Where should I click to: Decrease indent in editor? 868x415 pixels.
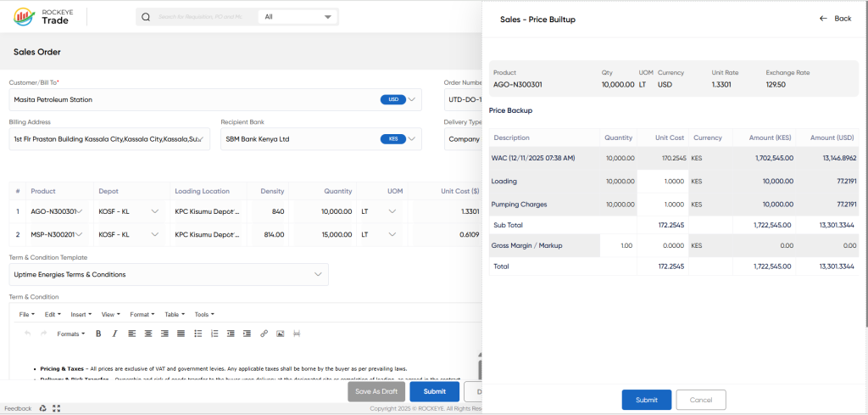[x=231, y=334]
